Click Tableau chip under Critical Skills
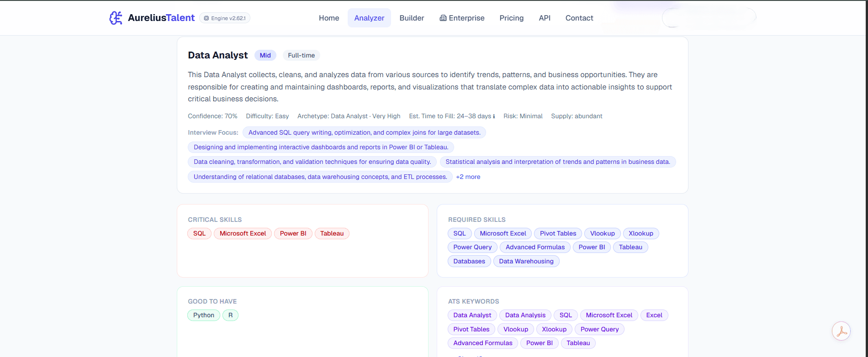The height and width of the screenshot is (357, 868). click(332, 233)
